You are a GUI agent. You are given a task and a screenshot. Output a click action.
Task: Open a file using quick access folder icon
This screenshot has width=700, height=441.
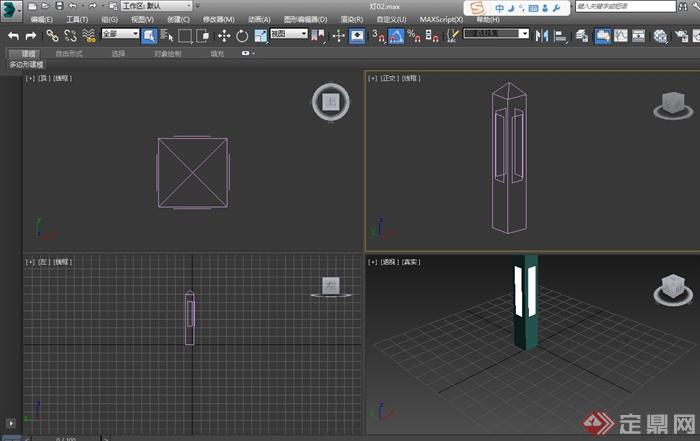tap(46, 6)
